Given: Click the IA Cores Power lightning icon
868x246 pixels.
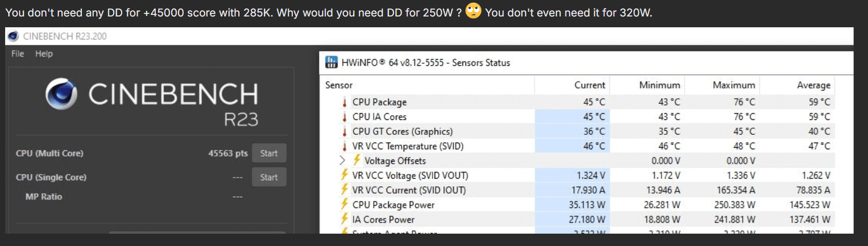Looking at the screenshot, I should coord(344,219).
